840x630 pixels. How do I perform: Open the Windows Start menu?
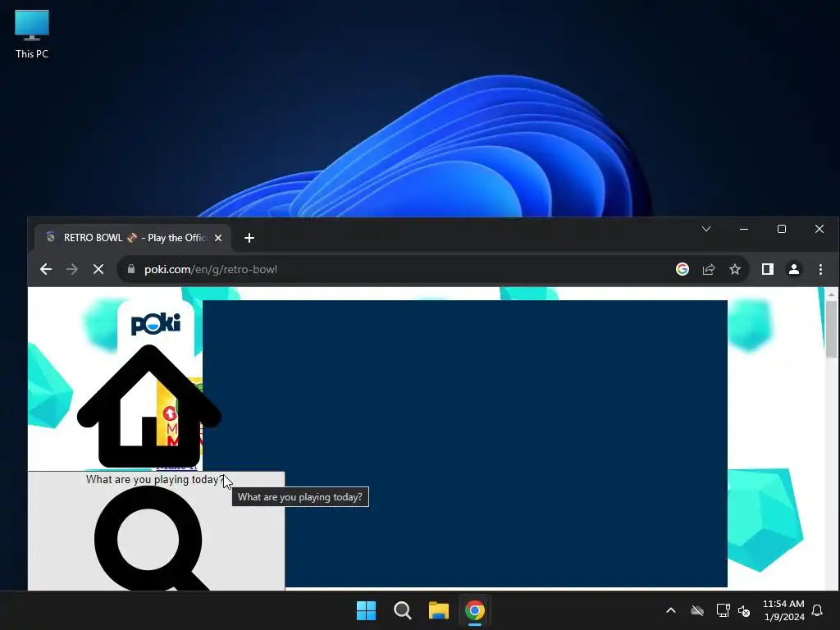click(x=367, y=610)
